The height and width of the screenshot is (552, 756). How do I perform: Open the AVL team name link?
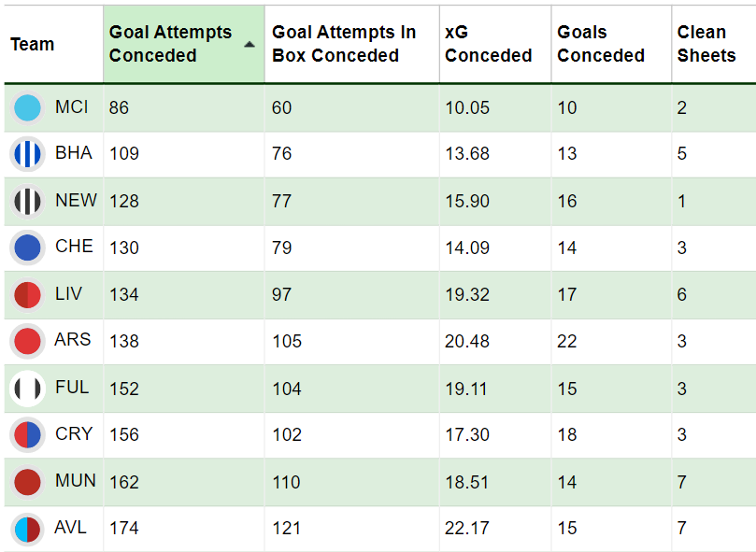71,528
